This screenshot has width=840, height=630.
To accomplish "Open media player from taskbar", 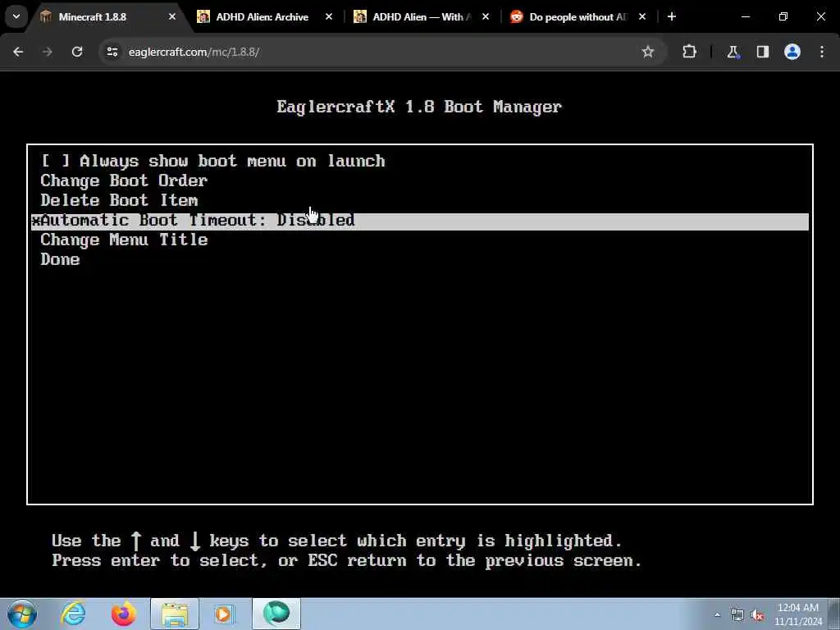I will click(225, 614).
